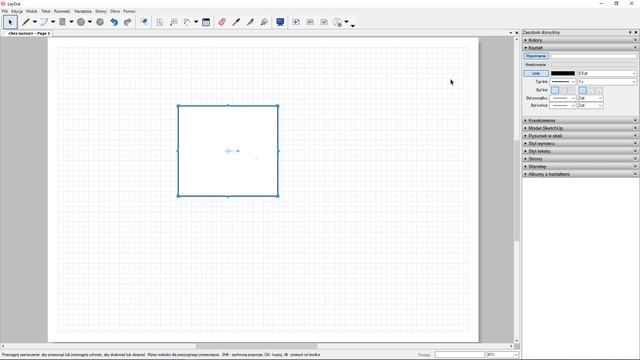Open the Arc tool dropdown arrow
Image resolution: width=640 pixels, height=360 pixels.
[x=53, y=22]
